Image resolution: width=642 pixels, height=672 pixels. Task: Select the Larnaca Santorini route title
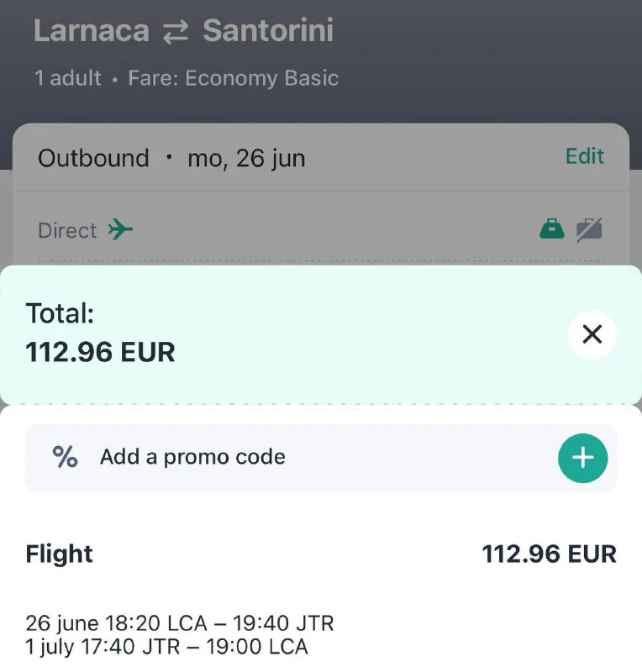coord(183,32)
